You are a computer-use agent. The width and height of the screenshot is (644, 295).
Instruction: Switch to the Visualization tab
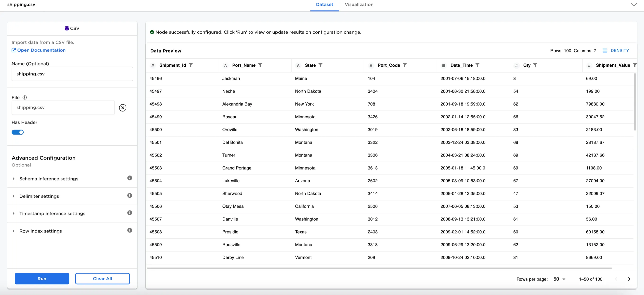[359, 4]
